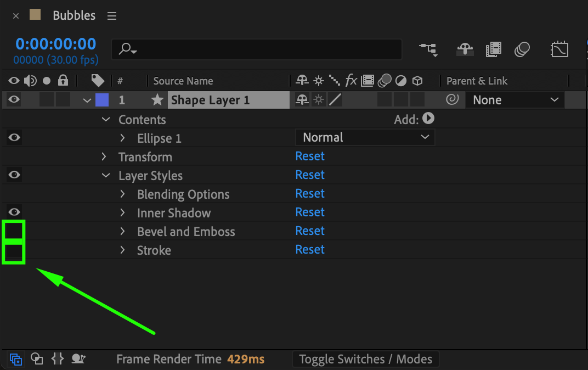Open the Graph Editor icon
This screenshot has width=588, height=370.
(x=559, y=50)
